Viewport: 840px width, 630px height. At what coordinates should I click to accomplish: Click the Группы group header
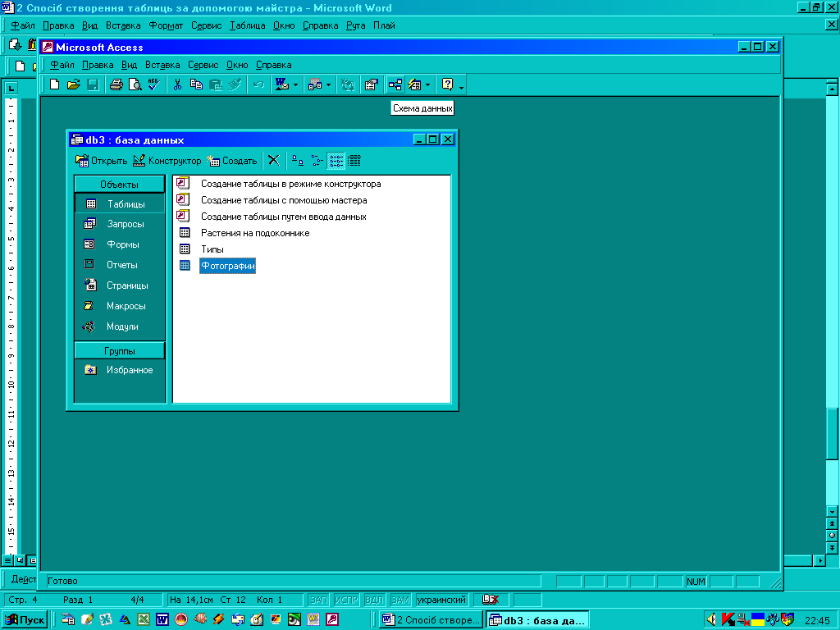pos(120,351)
